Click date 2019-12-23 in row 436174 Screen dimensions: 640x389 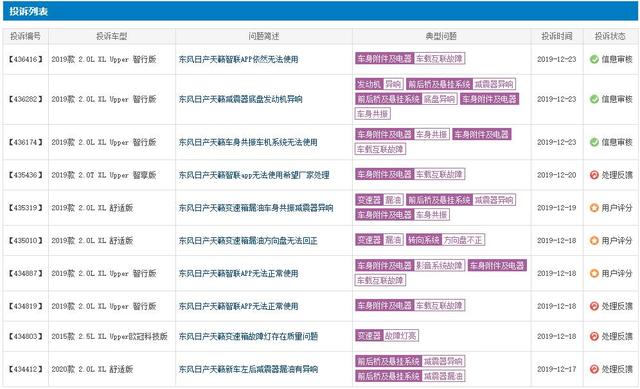(x=557, y=142)
